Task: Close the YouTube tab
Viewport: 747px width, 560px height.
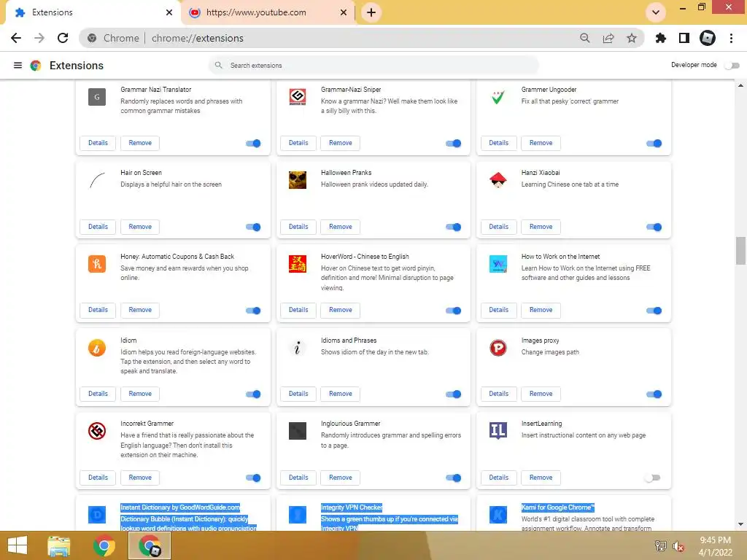Action: [344, 12]
